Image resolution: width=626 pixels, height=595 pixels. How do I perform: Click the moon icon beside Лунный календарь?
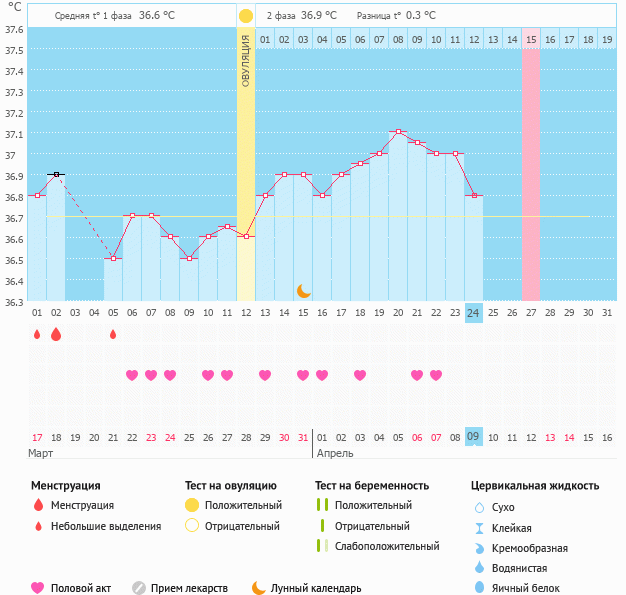(x=259, y=588)
